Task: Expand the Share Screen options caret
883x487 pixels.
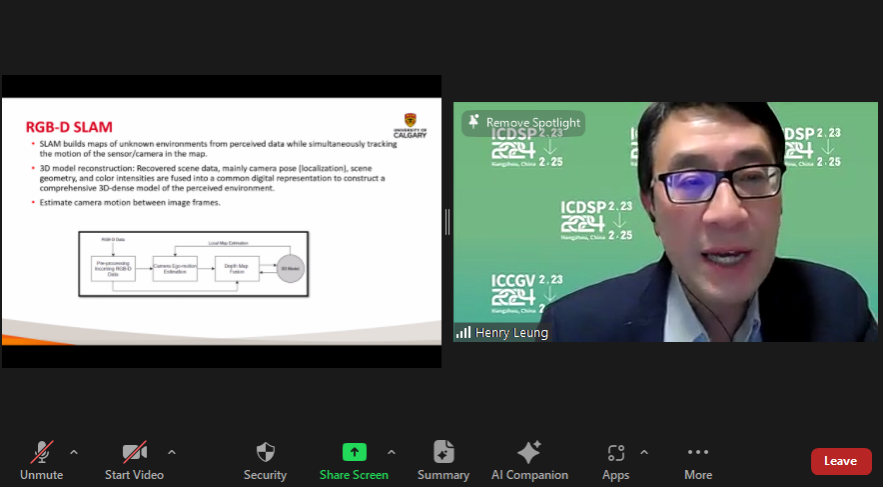Action: 391,452
